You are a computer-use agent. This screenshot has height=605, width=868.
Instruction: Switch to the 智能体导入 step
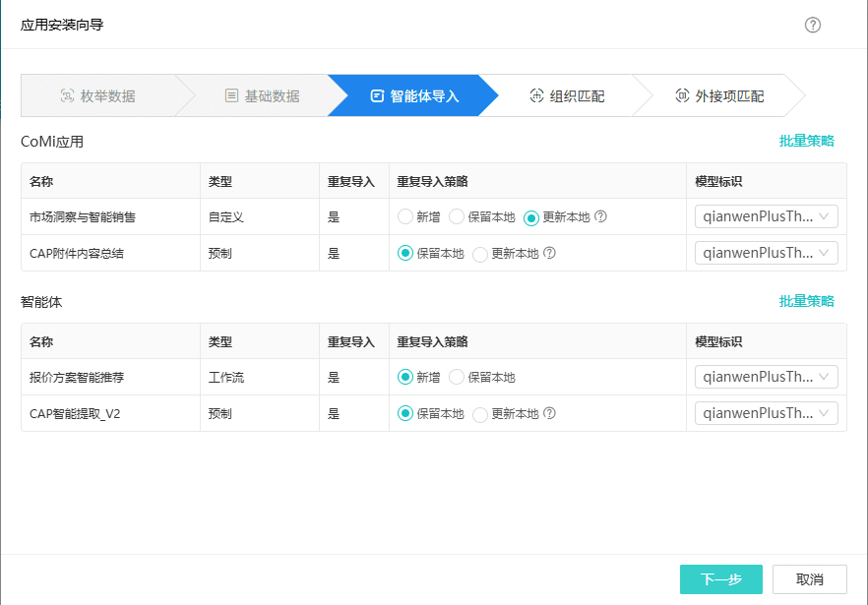click(414, 95)
